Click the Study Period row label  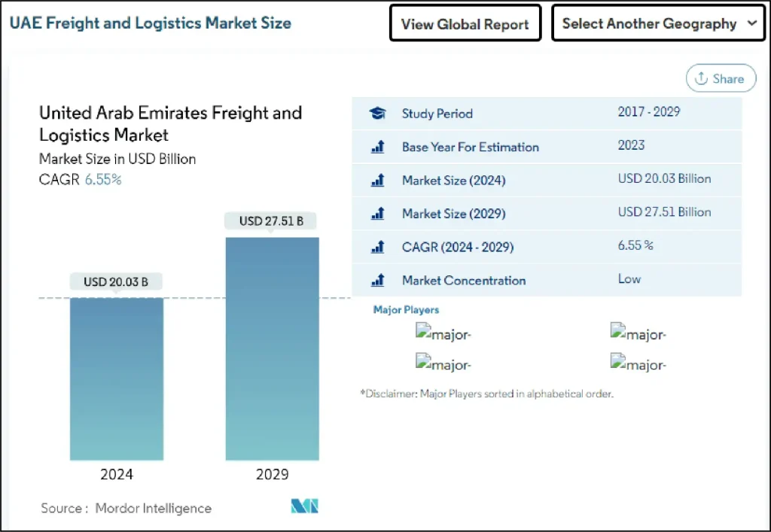(x=437, y=114)
